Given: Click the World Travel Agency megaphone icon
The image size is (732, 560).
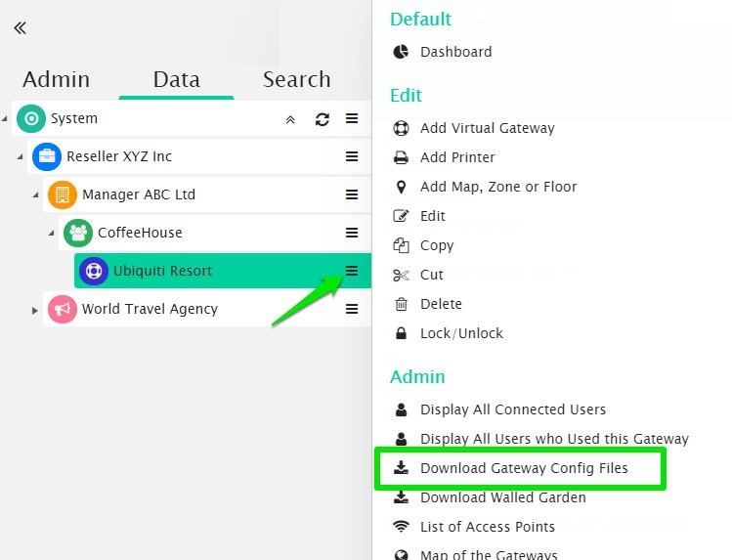Looking at the screenshot, I should 63,309.
